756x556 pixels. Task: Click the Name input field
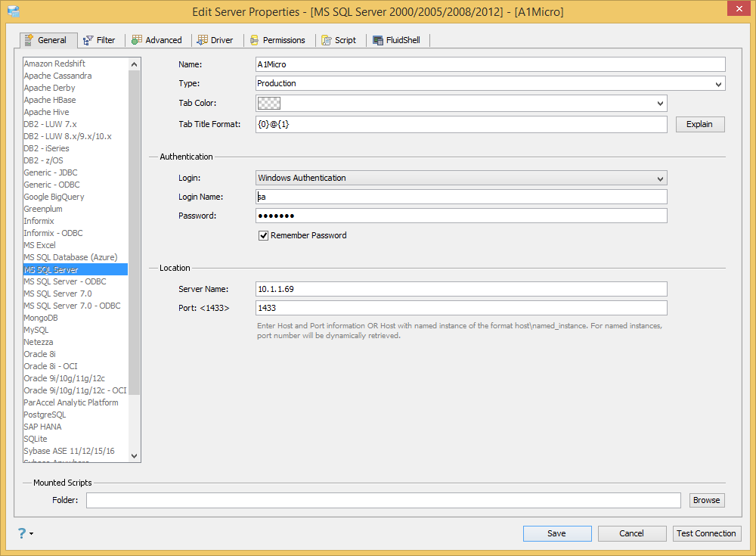click(x=490, y=64)
